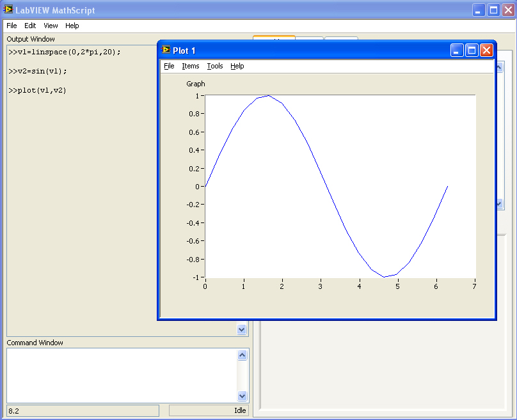This screenshot has width=517, height=420.
Task: Open Help menu in Plot 1 window
Action: (237, 66)
